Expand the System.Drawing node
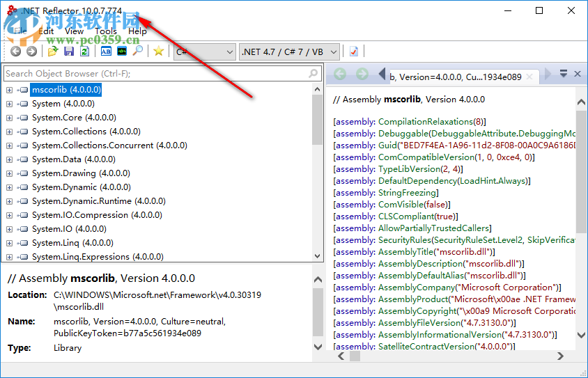This screenshot has width=588, height=378. point(9,173)
